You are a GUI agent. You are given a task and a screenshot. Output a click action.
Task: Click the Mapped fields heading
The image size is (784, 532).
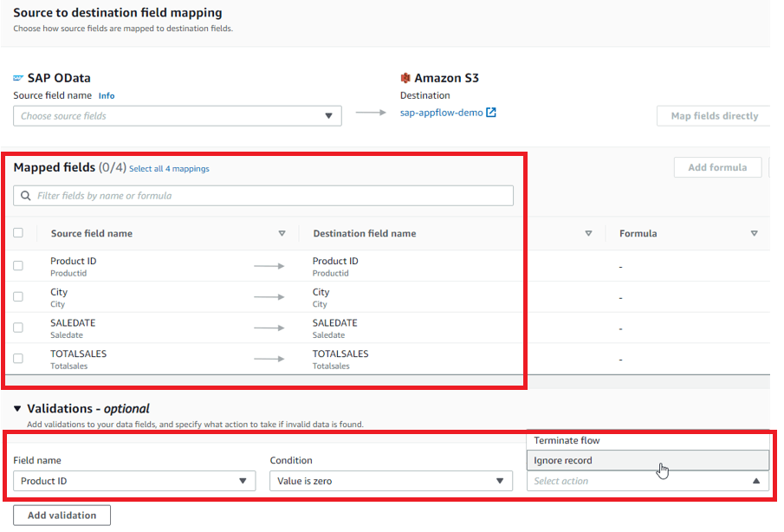click(x=54, y=167)
